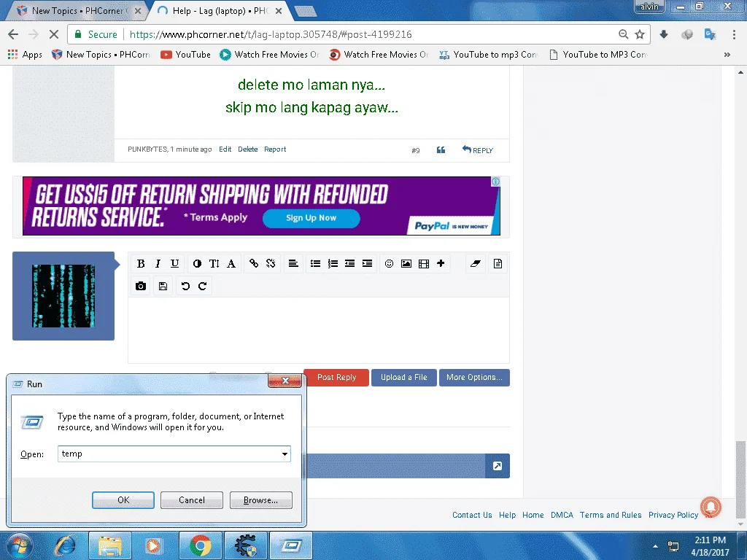Viewport: 747px width, 560px height.
Task: Select the Help - Lag (laptop) tab
Action: tap(219, 10)
